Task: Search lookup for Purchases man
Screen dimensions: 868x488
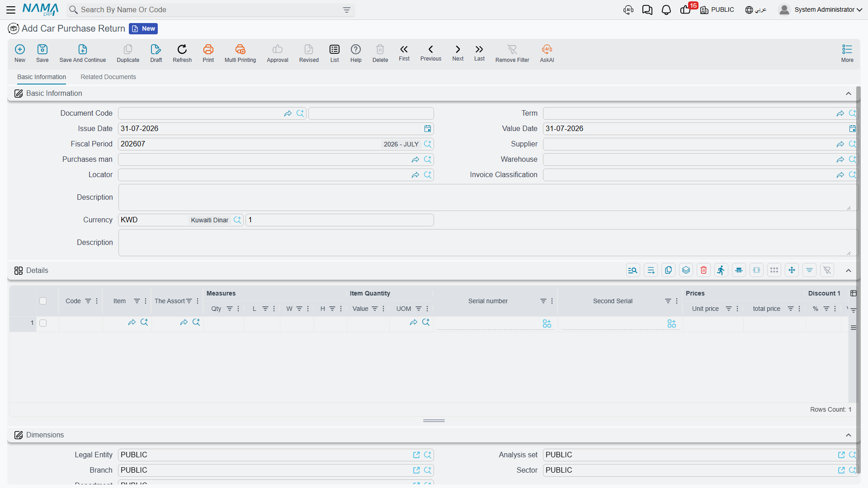Action: [x=428, y=160]
